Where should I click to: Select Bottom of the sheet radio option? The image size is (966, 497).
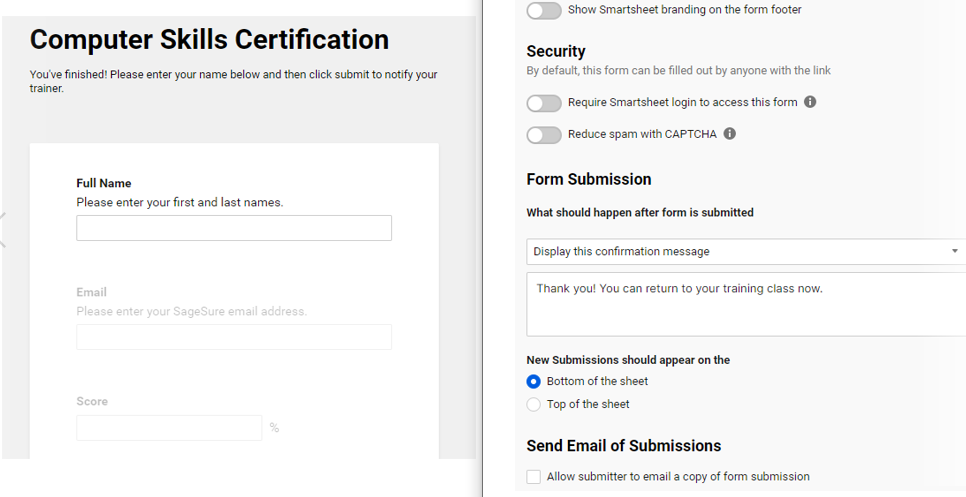(534, 381)
